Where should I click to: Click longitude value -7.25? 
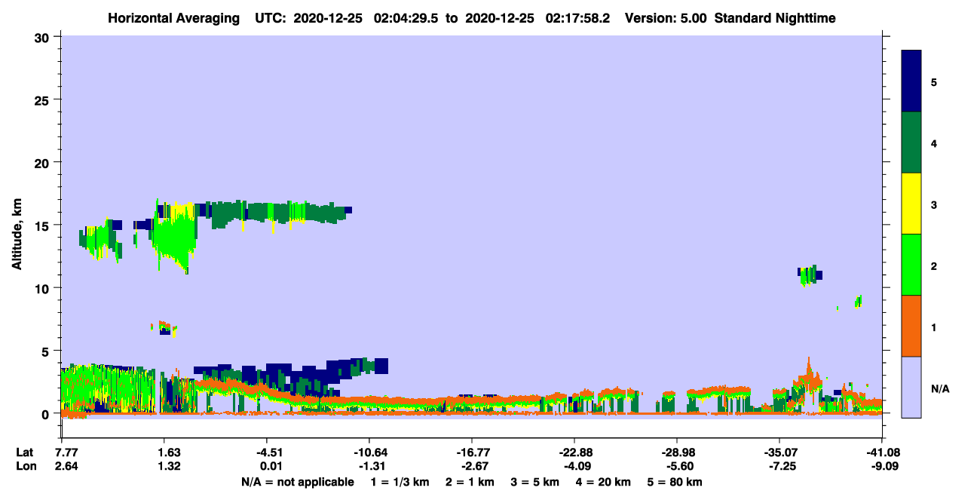click(x=782, y=466)
